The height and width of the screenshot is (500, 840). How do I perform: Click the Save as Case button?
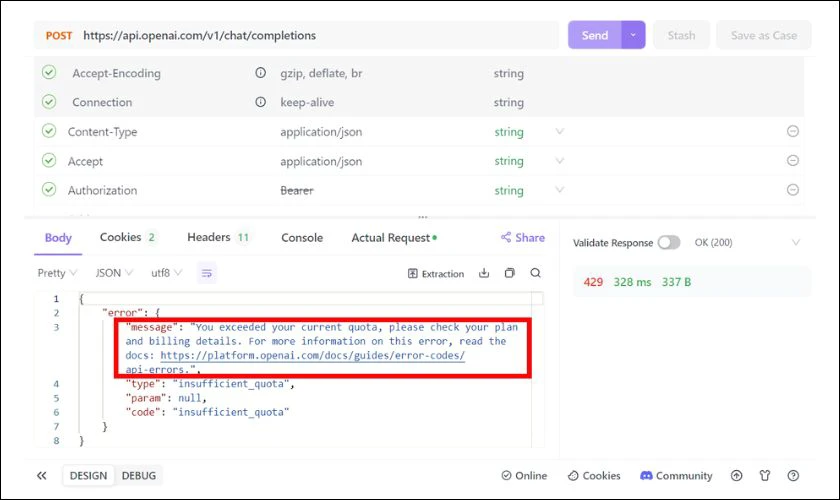(x=763, y=35)
